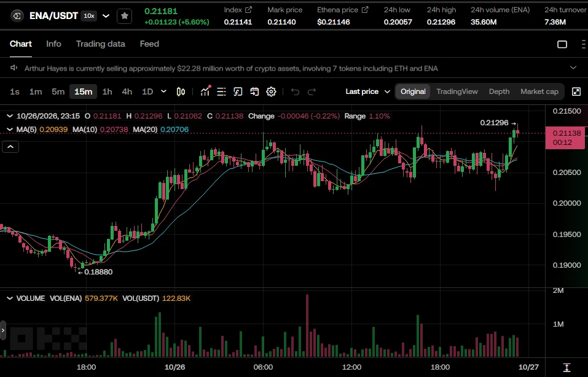Open the Feed tab
This screenshot has height=377, width=588.
pos(149,44)
